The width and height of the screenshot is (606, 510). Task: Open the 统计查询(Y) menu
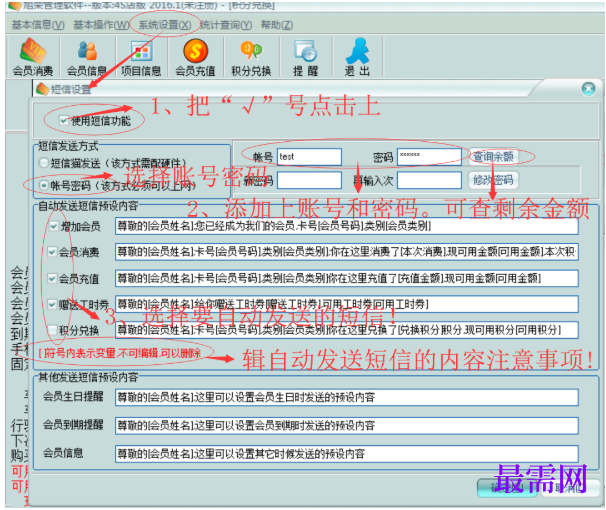point(226,25)
